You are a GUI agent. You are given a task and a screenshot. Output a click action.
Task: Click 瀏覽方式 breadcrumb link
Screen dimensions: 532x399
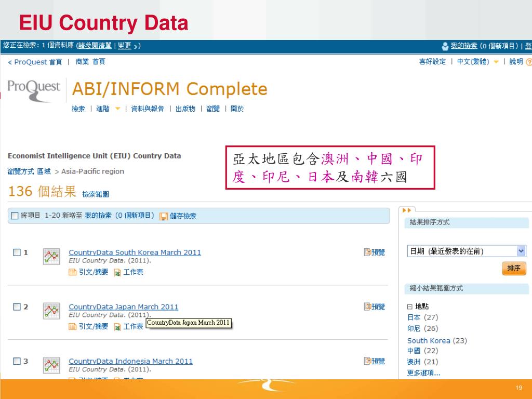[21, 171]
